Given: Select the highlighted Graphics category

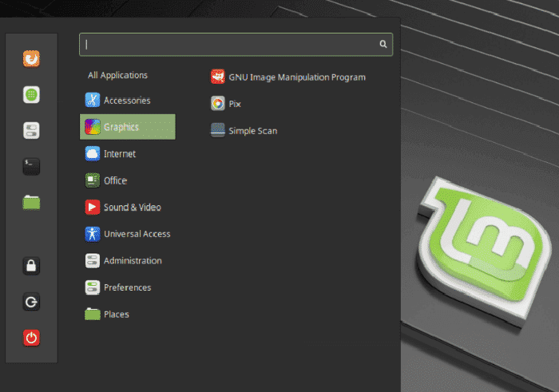Looking at the screenshot, I should pyautogui.click(x=128, y=127).
